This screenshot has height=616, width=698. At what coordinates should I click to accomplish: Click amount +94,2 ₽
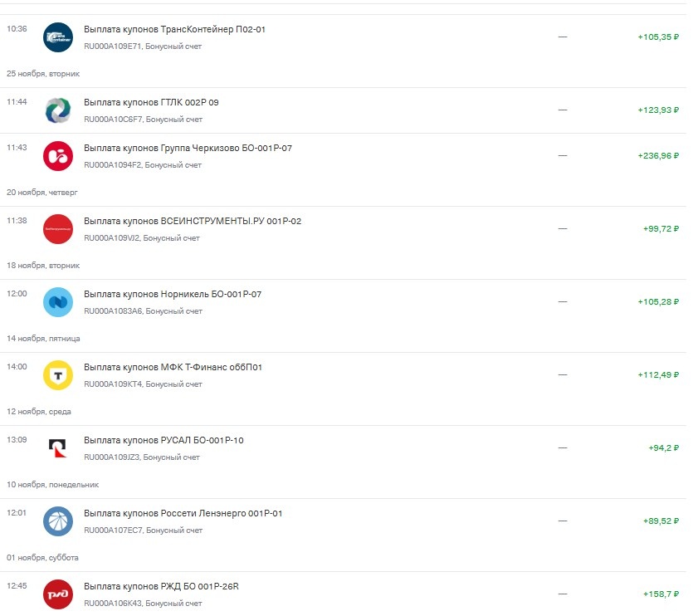click(663, 448)
